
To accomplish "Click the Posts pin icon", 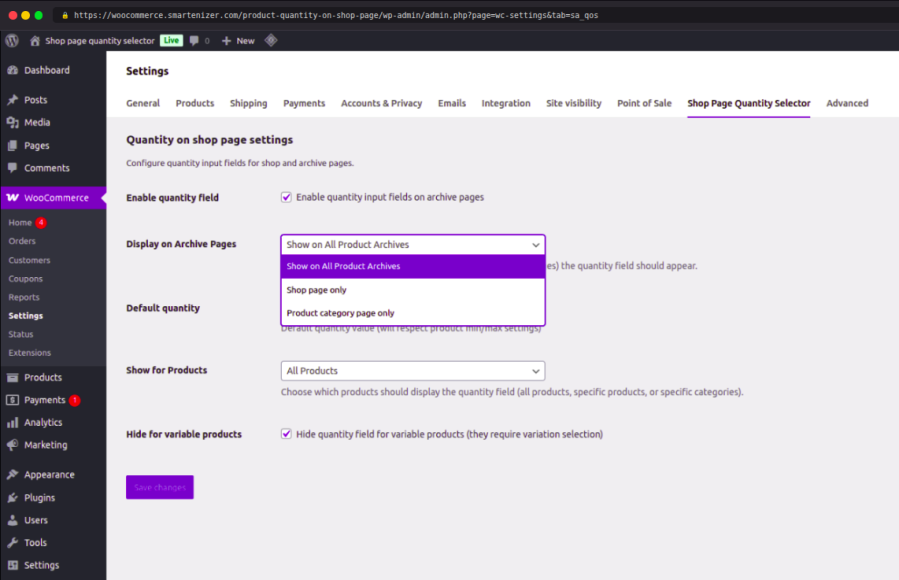I will point(13,100).
